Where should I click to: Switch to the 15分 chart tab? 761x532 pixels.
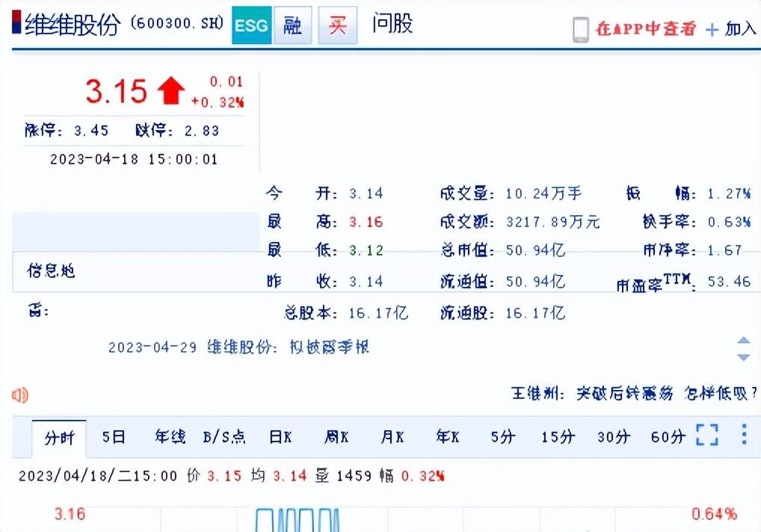click(558, 437)
